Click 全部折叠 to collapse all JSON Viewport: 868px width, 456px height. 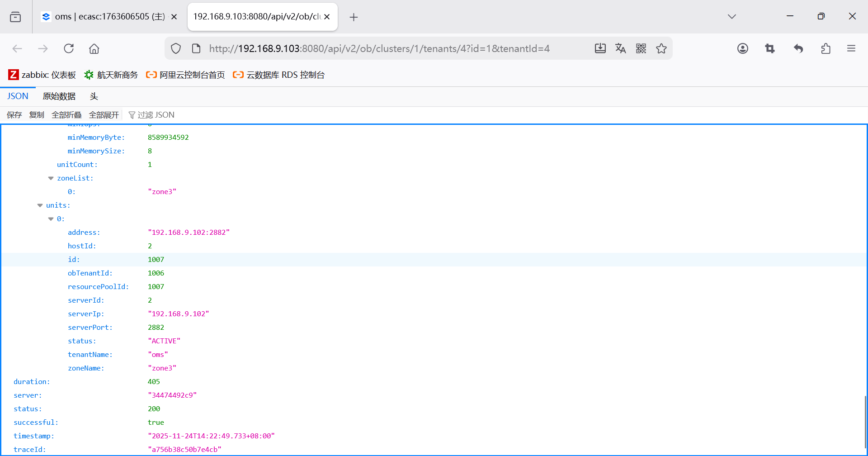tap(66, 115)
